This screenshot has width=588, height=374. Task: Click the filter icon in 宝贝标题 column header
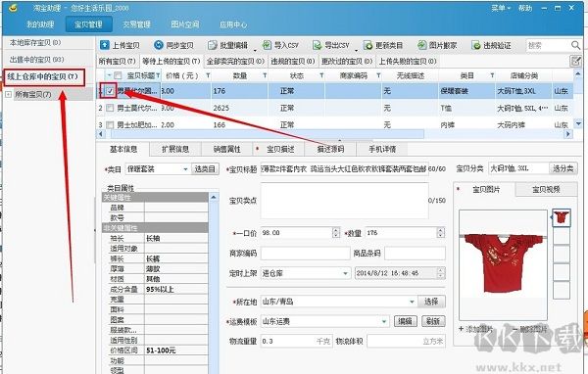tap(158, 75)
